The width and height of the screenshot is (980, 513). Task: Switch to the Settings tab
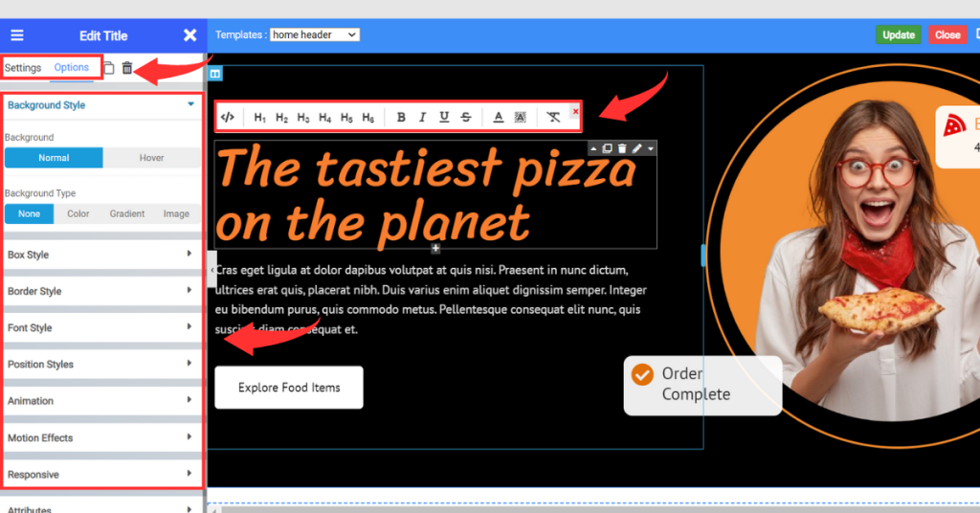click(23, 68)
